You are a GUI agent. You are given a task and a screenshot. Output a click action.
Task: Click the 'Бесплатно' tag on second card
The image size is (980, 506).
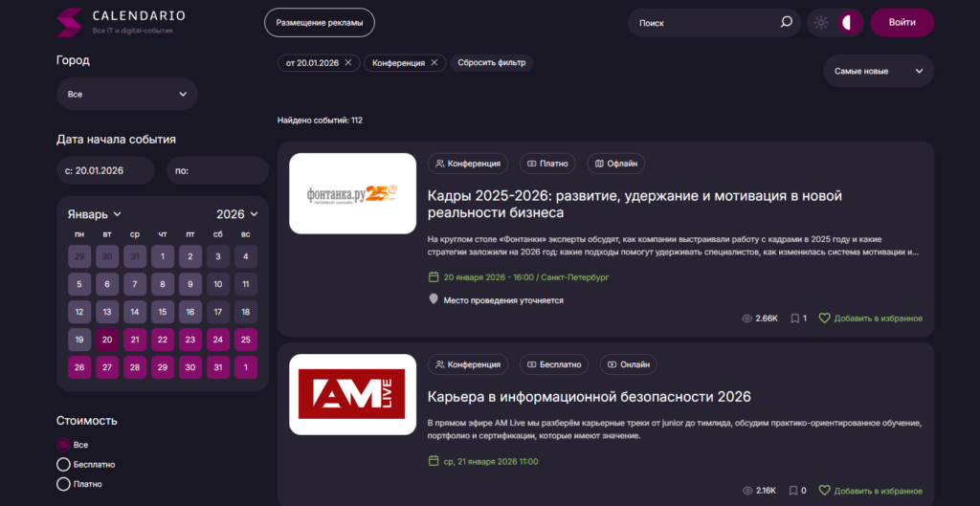pyautogui.click(x=554, y=364)
